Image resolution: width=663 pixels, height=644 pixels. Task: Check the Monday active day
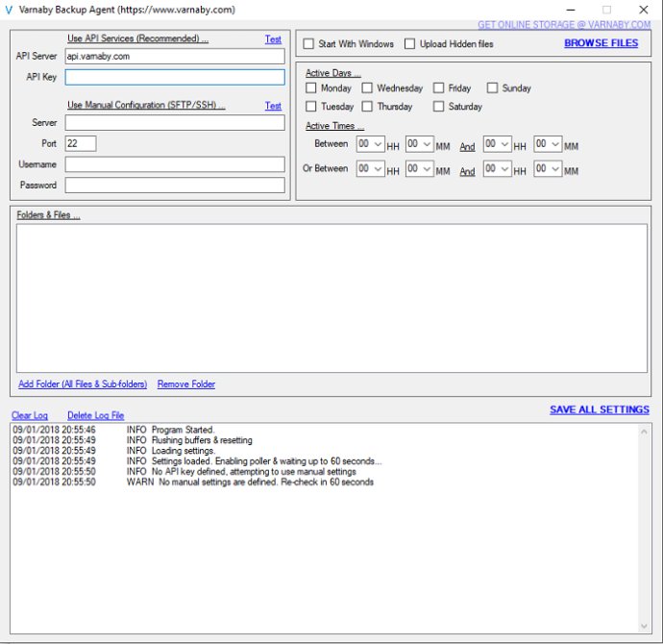[310, 88]
